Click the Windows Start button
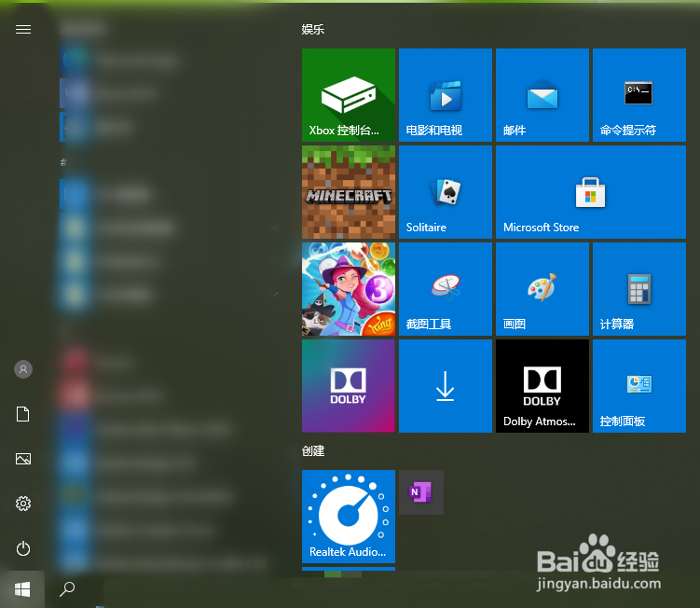The image size is (700, 608). pos(22,589)
